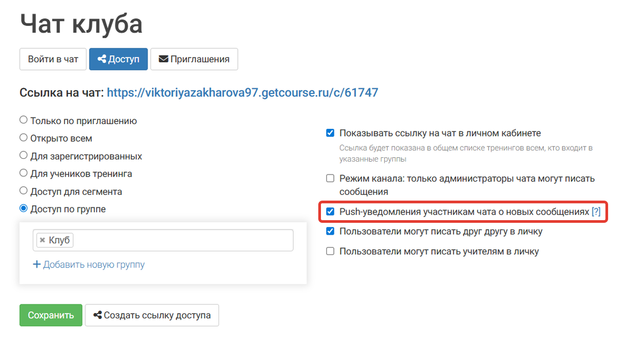Open the [?] help for push notifications

[x=596, y=212]
